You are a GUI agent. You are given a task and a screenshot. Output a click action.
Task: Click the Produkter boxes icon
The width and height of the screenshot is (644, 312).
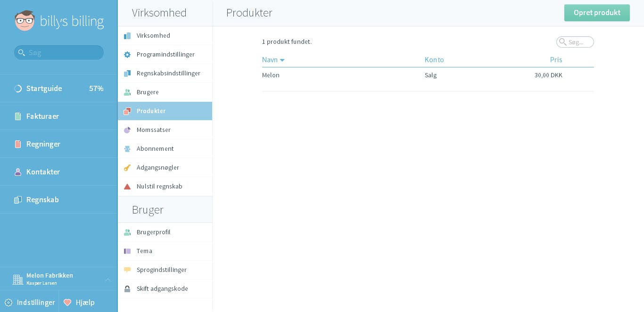[127, 111]
